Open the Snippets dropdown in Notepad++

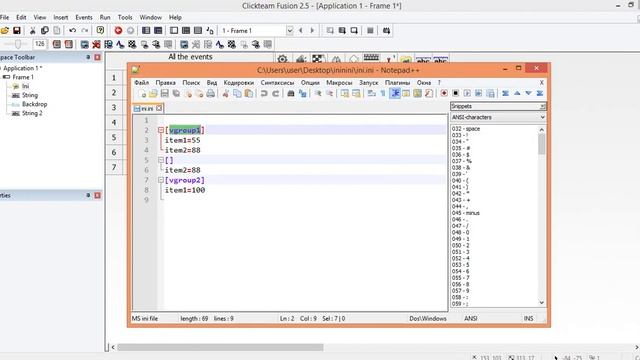click(542, 106)
